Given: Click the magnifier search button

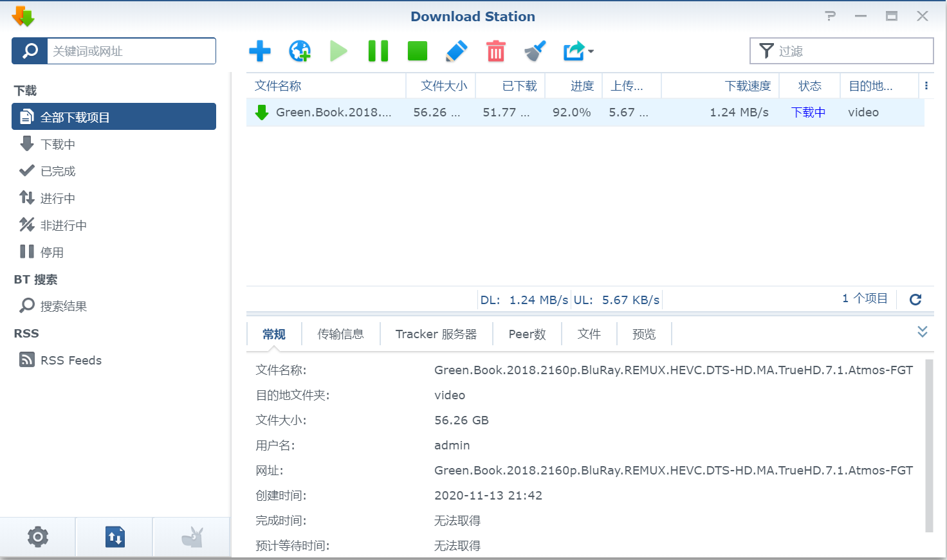Looking at the screenshot, I should pos(30,51).
